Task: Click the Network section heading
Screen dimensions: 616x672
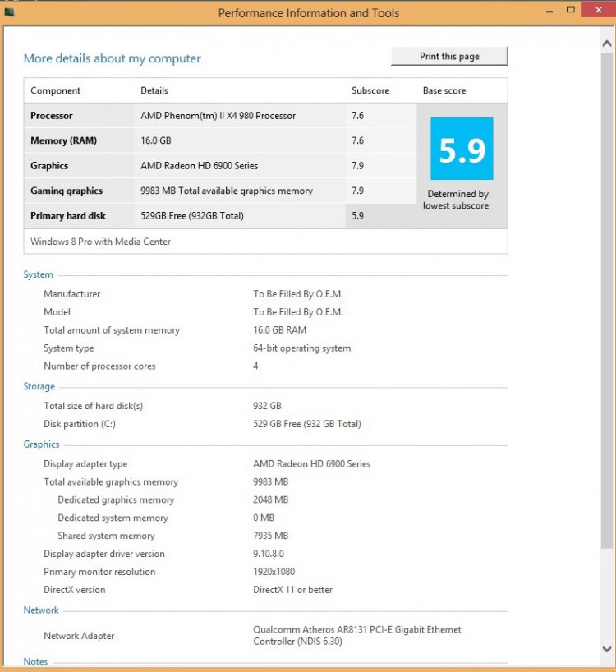Action: [x=41, y=610]
